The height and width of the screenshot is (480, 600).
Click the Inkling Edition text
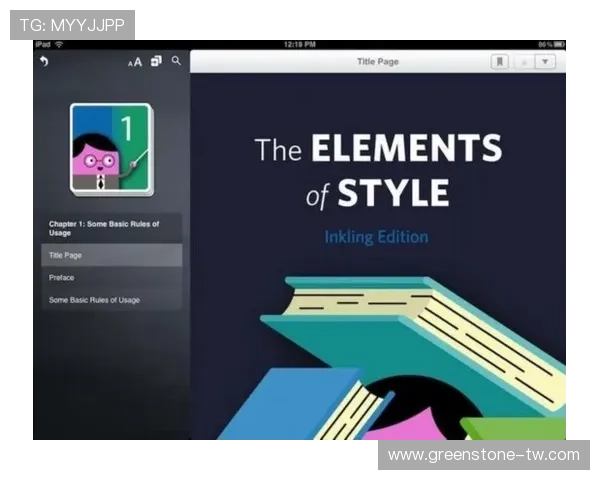point(376,237)
